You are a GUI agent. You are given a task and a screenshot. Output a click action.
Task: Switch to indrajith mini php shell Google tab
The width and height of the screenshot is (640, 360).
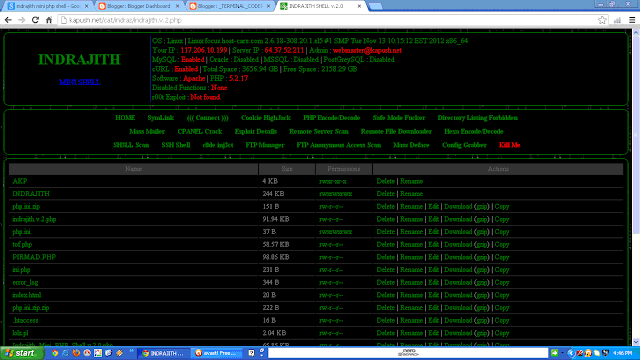click(48, 6)
